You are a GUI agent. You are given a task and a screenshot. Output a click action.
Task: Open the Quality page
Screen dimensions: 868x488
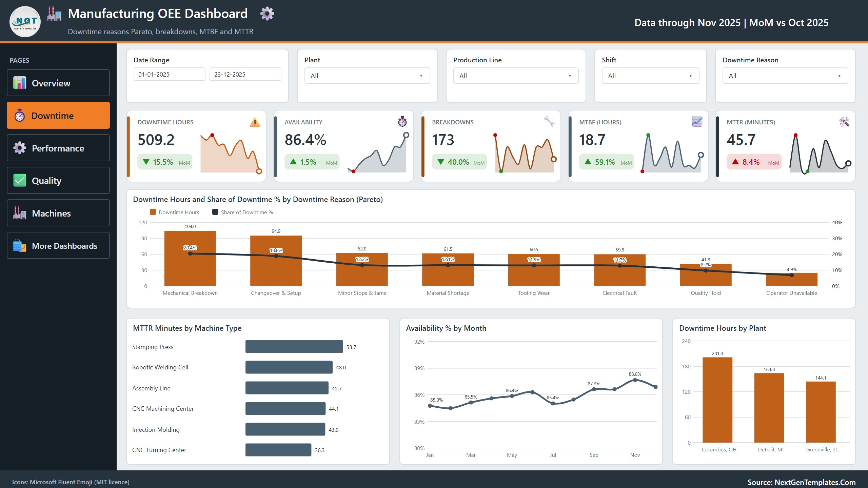click(58, 180)
